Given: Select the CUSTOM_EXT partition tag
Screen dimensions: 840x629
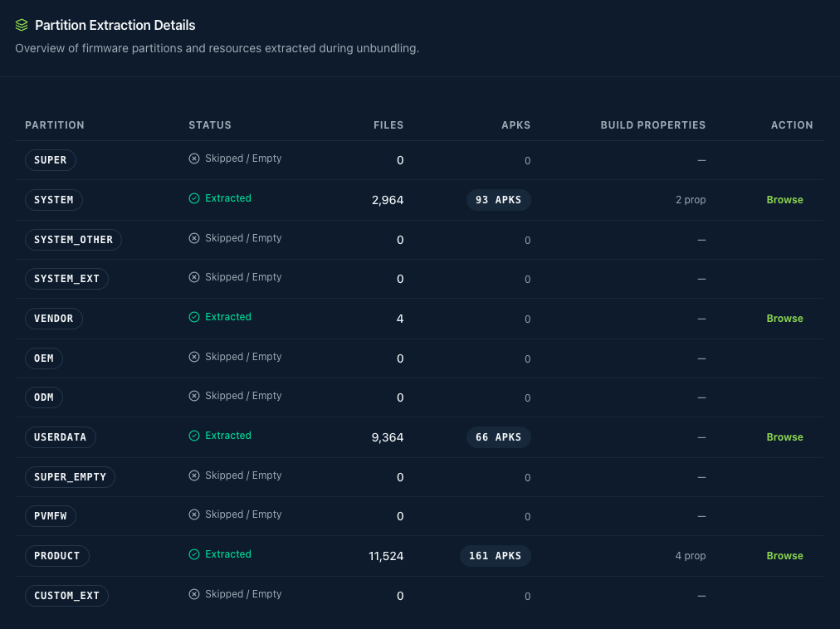Looking at the screenshot, I should (67, 596).
